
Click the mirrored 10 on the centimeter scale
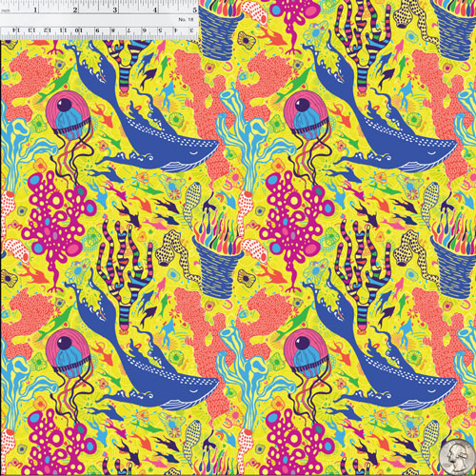click(x=78, y=30)
